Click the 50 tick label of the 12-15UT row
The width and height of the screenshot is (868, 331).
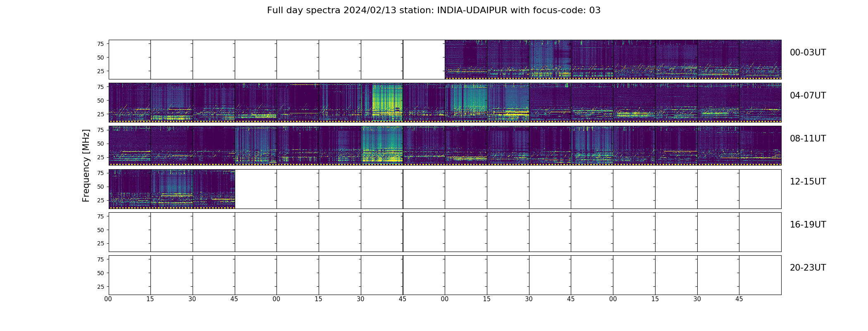point(100,187)
